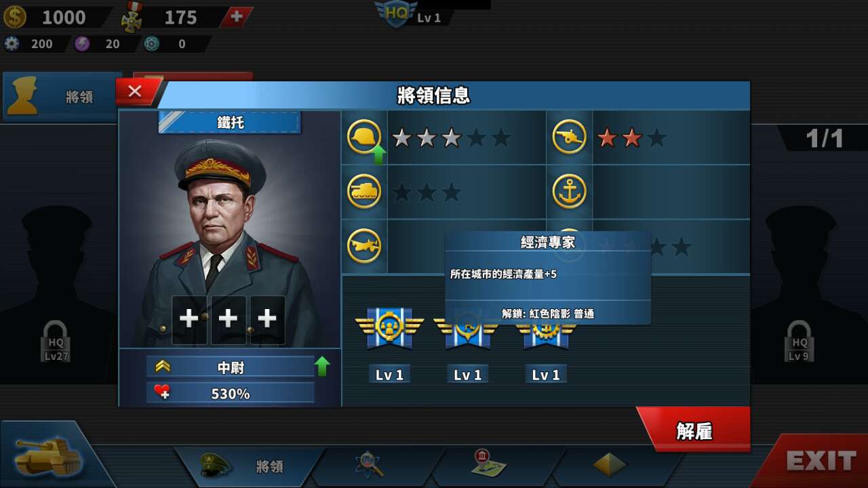
Task: Dismiss the general with the 解雇 button
Action: (x=694, y=430)
